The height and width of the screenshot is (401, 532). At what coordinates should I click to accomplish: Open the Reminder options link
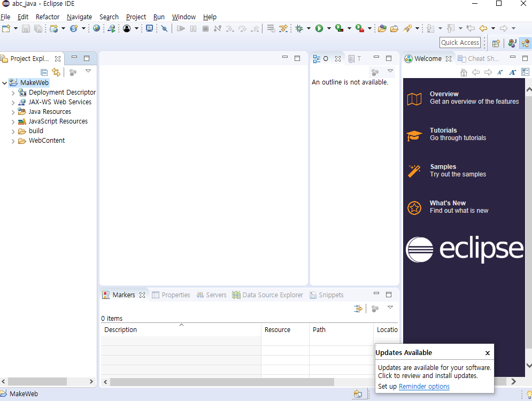(424, 387)
